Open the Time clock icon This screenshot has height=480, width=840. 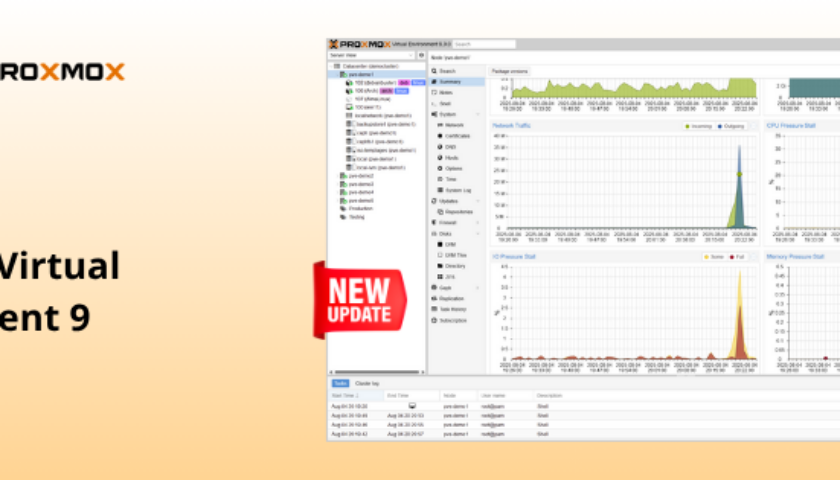(x=440, y=179)
